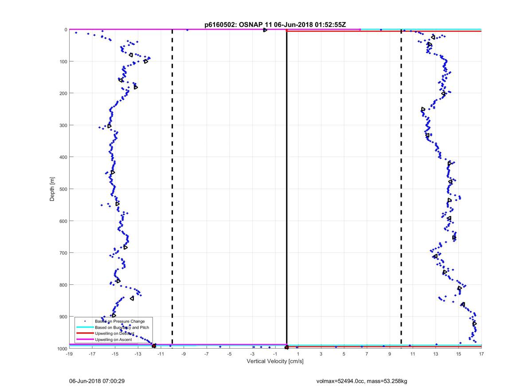This screenshot has width=532, height=392.
Task: Click positive x-axis tick label "17"
Action: click(481, 354)
